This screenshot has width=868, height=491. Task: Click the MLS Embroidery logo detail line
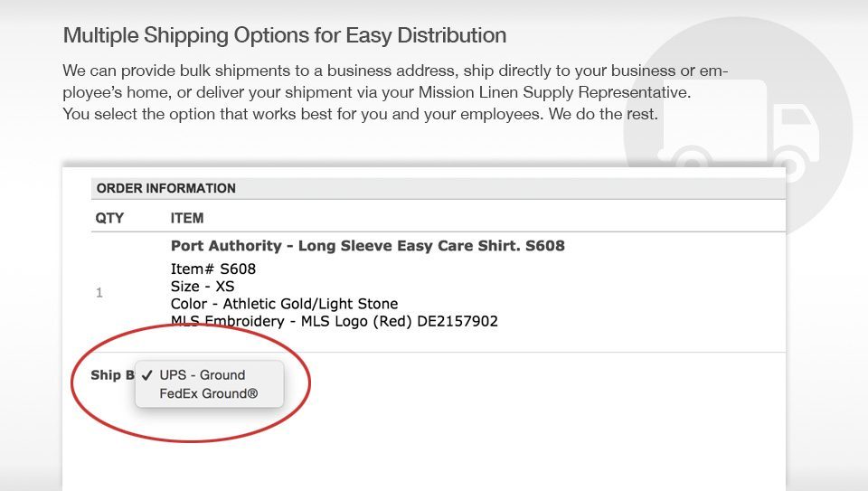335,321
